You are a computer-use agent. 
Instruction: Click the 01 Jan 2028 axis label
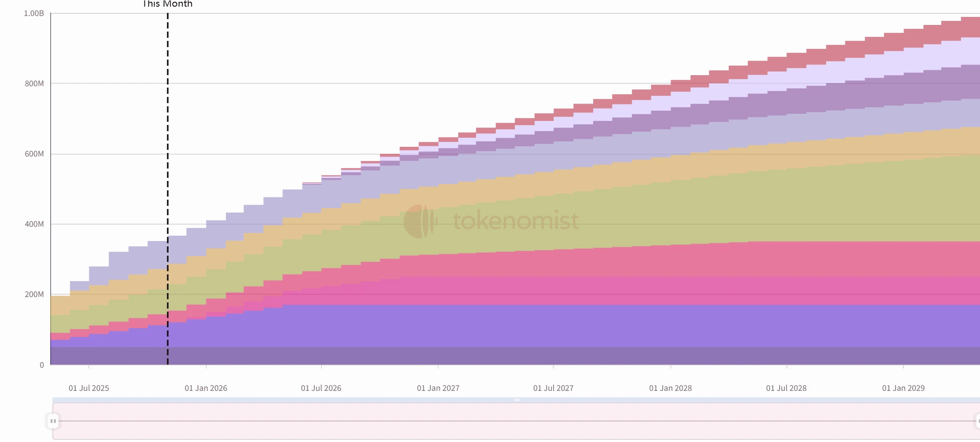click(670, 388)
